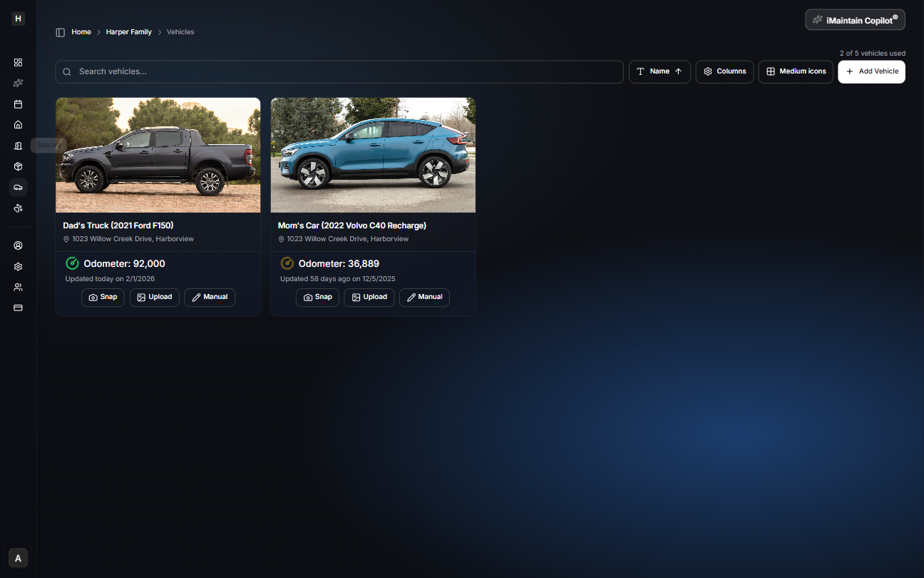Open the Building icon in the sidebar

coord(18,146)
